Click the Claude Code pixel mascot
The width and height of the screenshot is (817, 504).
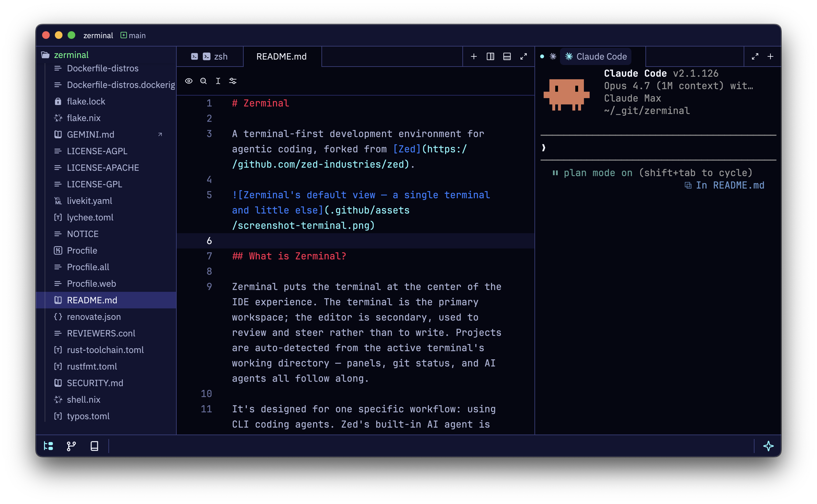566,95
